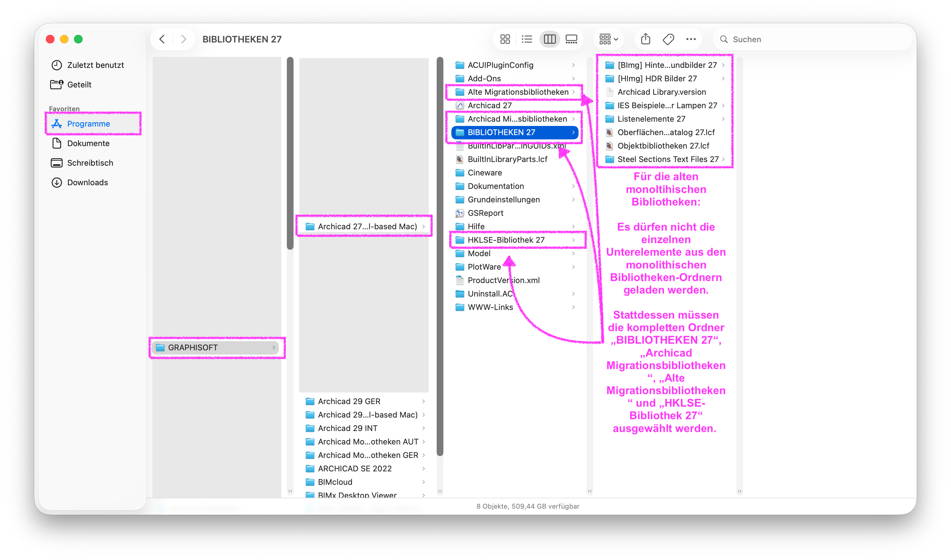Image resolution: width=951 pixels, height=560 pixels.
Task: Click the Share icon
Action: (646, 39)
